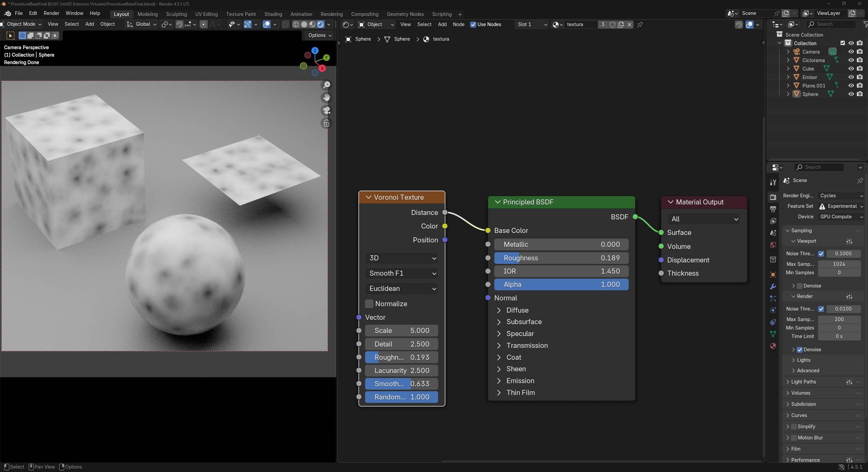Open the Modifiers wrench properties tab
This screenshot has width=868, height=472.
(773, 287)
